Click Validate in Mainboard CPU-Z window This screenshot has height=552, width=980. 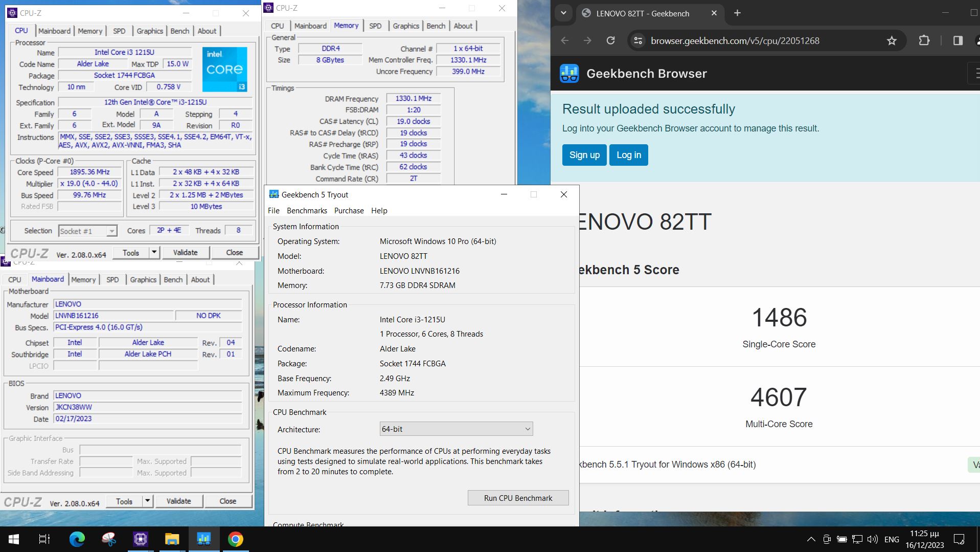(x=178, y=501)
